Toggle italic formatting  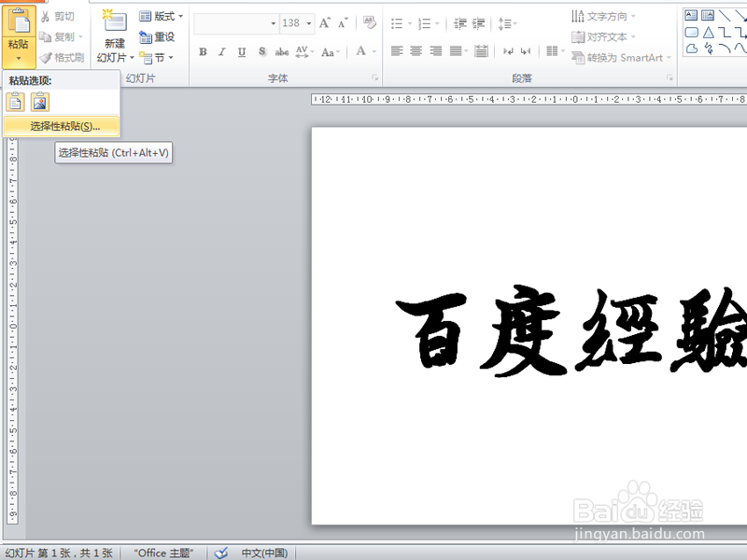[x=222, y=51]
